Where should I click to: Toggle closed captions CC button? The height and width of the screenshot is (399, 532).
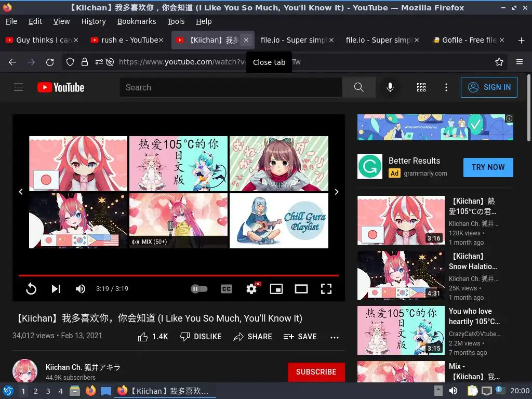[227, 289]
